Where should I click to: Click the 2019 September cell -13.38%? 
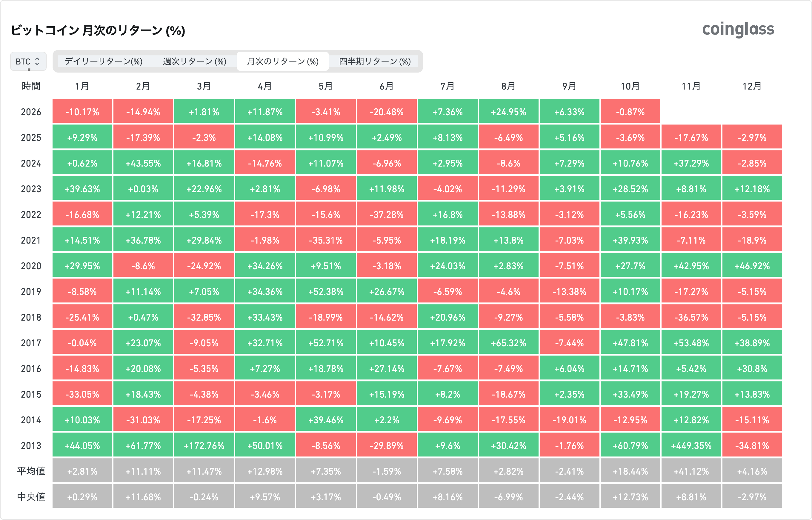coord(570,291)
